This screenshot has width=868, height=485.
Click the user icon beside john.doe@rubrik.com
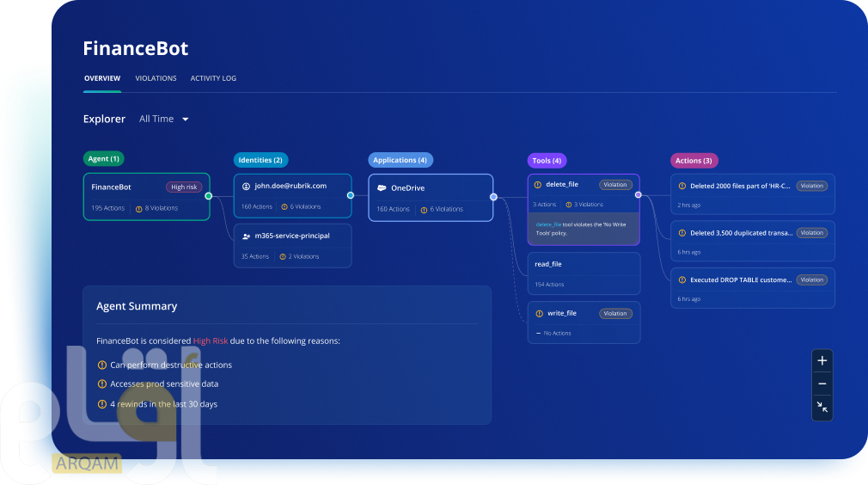[x=246, y=186]
